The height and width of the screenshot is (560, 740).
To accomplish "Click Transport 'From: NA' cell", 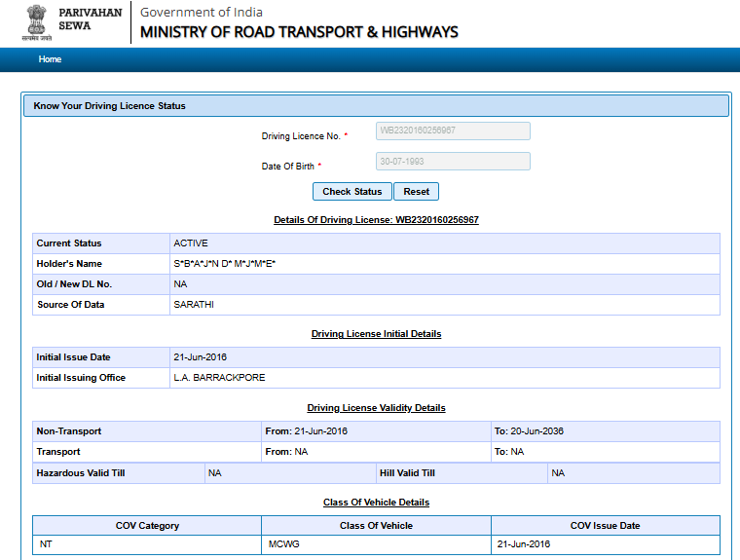I will (376, 452).
